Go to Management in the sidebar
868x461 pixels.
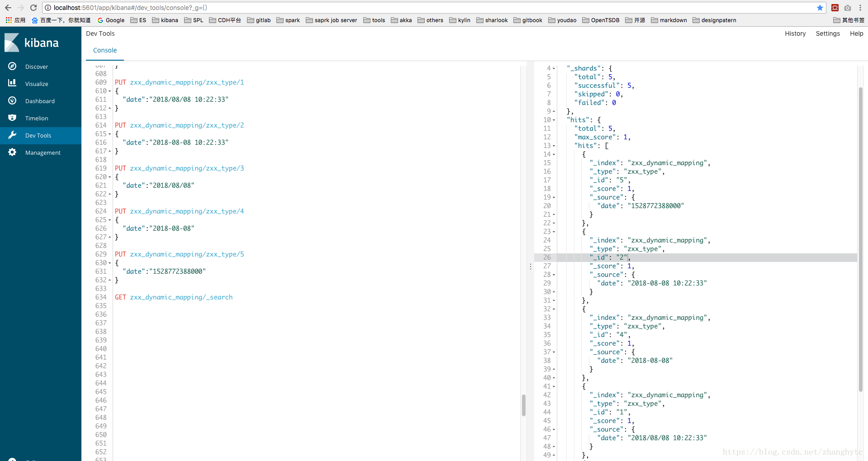coord(43,152)
